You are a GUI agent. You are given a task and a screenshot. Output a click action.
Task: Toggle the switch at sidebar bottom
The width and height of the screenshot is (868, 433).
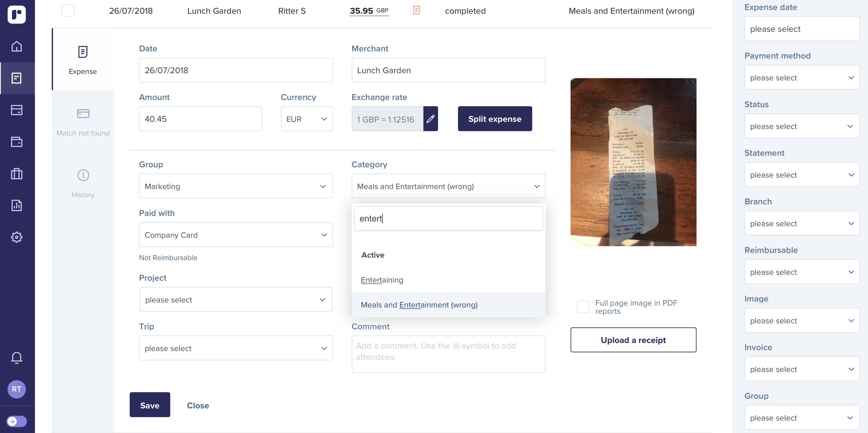click(17, 421)
